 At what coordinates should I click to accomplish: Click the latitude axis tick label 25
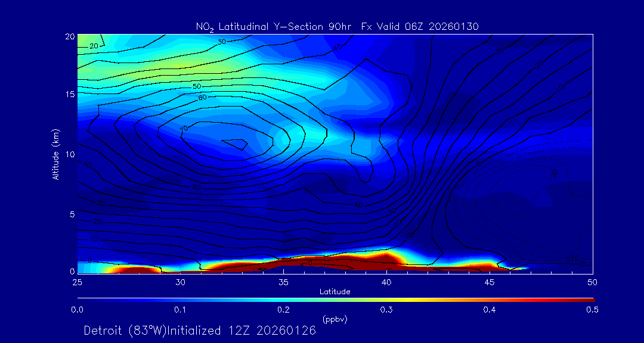pyautogui.click(x=77, y=282)
